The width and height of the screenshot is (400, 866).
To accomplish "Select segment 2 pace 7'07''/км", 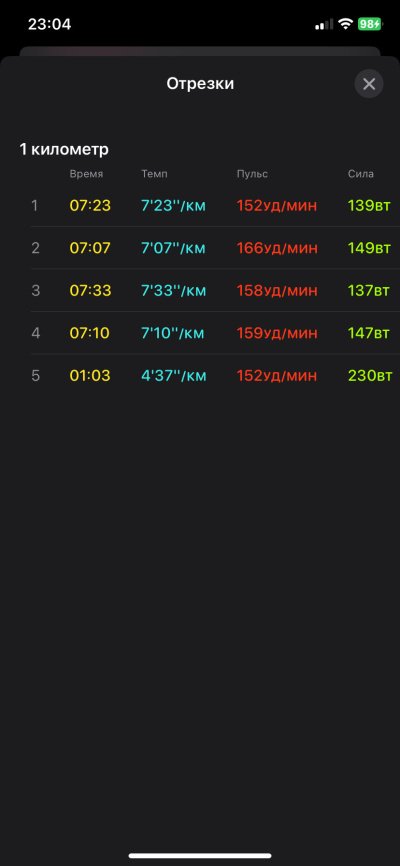I will tap(173, 248).
